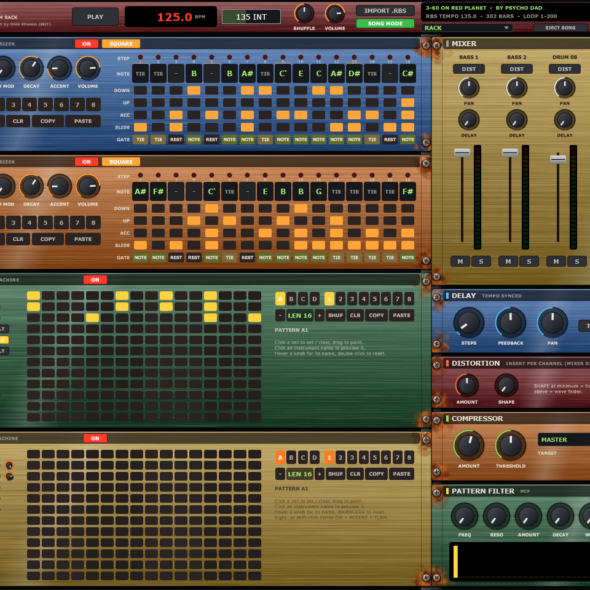Start playback with the PLAY button
590x590 pixels.
pos(95,17)
